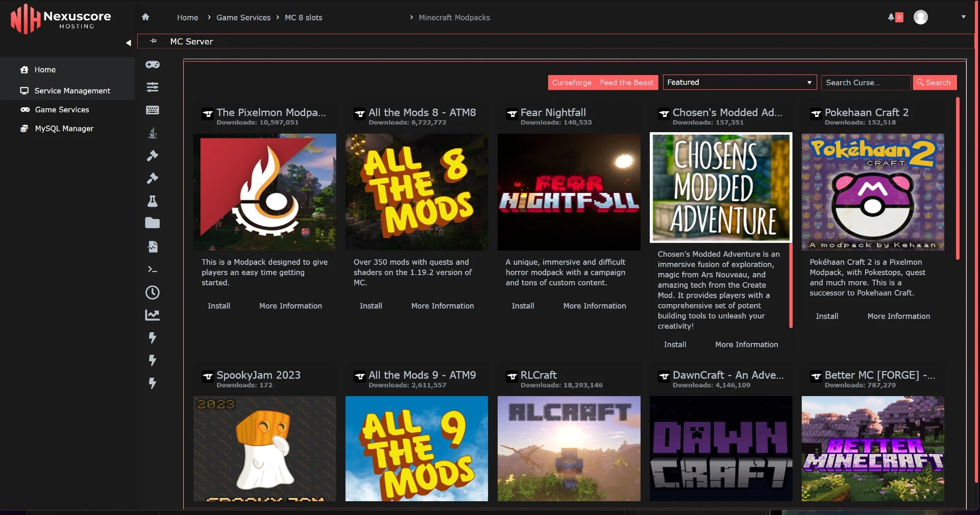Click the pin icon beside MC Server
The height and width of the screenshot is (515, 980).
pyautogui.click(x=153, y=41)
